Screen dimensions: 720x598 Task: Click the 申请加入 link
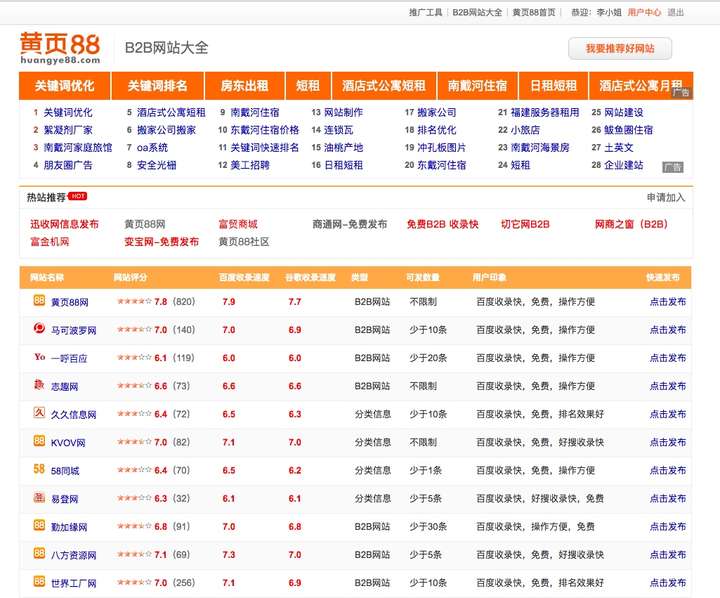(666, 197)
